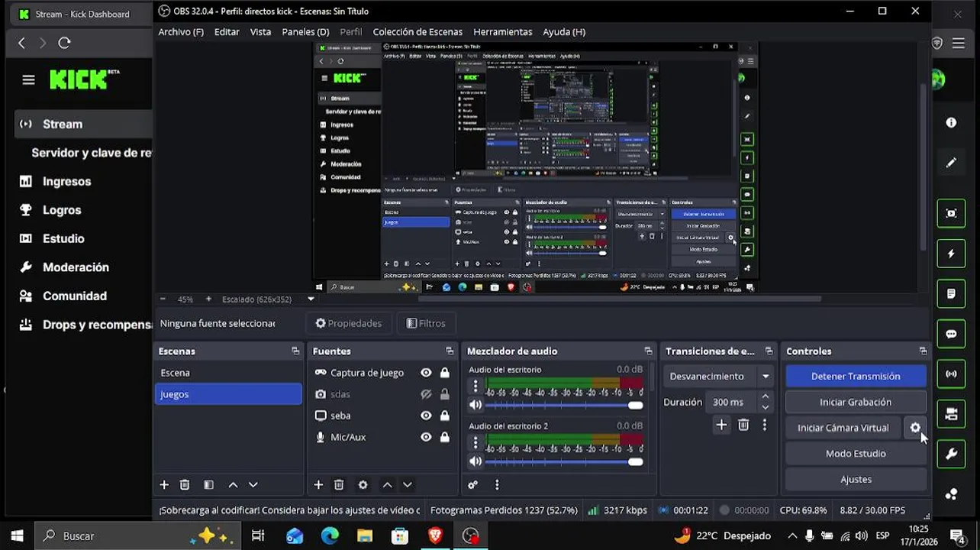This screenshot has width=980, height=550.
Task: Move scene down with the down arrow
Action: [253, 485]
